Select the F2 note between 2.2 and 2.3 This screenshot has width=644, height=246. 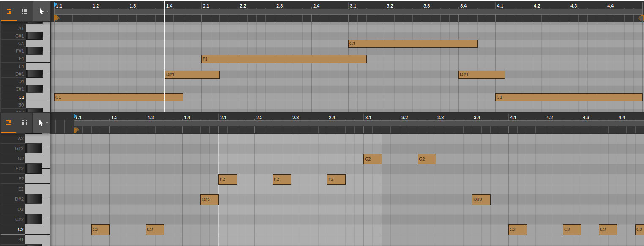point(281,179)
